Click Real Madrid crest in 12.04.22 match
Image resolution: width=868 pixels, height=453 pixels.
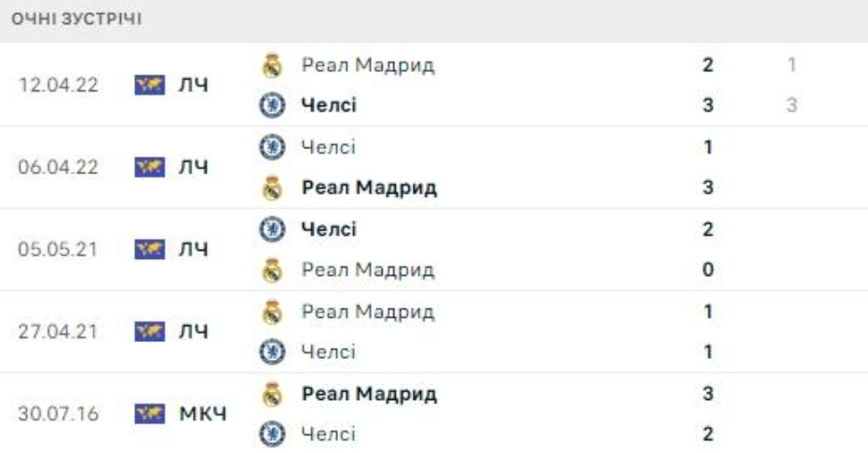[x=271, y=66]
